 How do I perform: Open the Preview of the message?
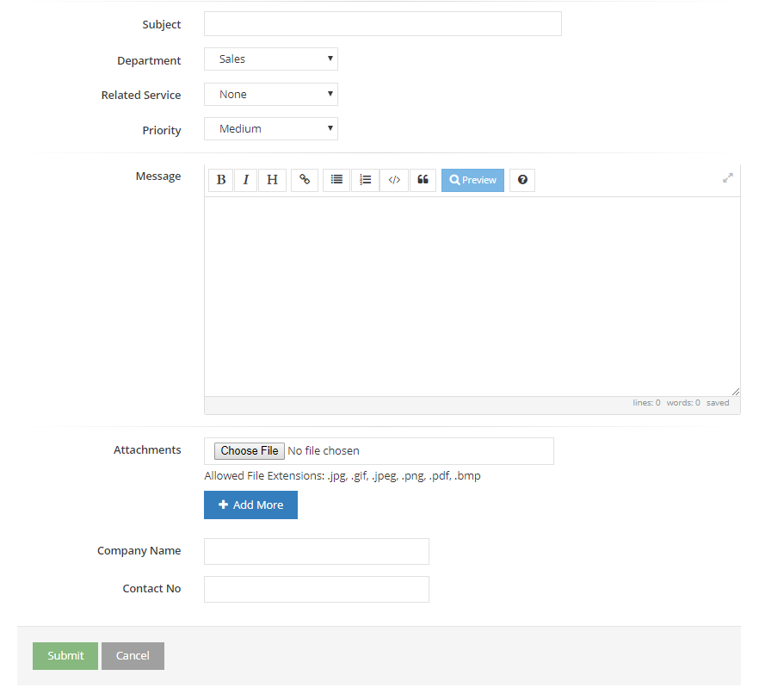(472, 180)
